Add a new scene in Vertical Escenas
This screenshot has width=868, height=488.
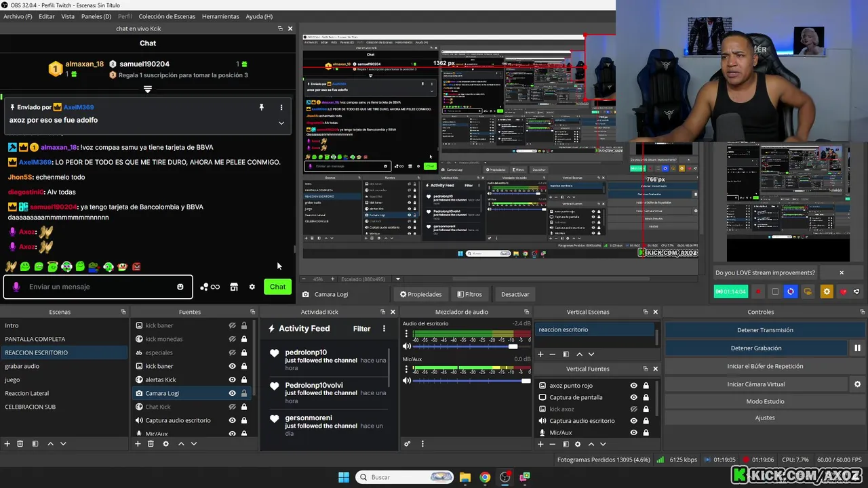[540, 354]
